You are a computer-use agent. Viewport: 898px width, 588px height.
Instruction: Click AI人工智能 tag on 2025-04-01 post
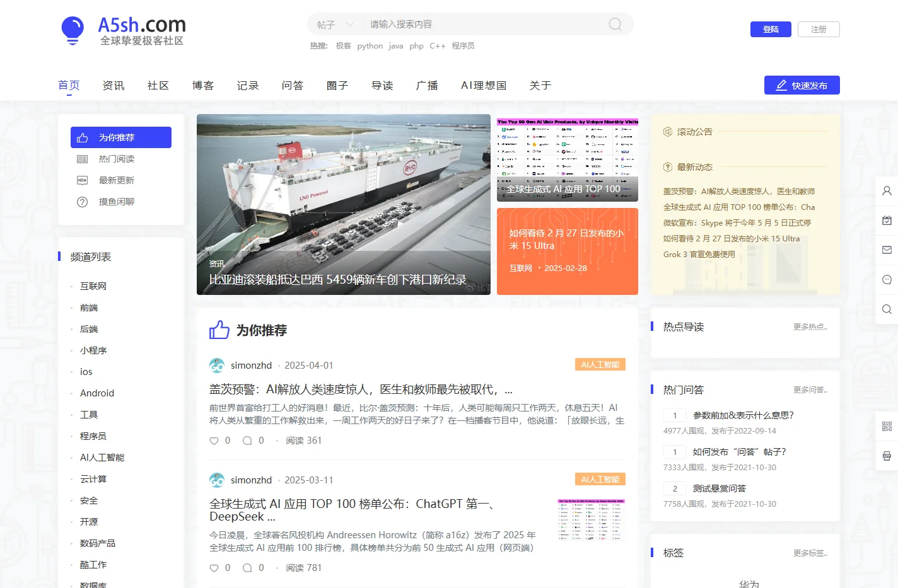click(600, 365)
